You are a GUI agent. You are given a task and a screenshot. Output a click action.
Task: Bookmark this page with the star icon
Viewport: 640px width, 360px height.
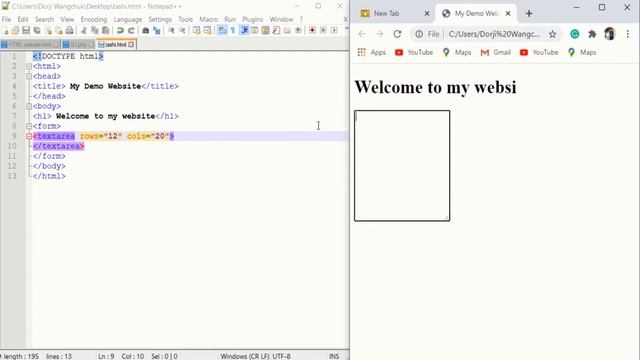[553, 34]
